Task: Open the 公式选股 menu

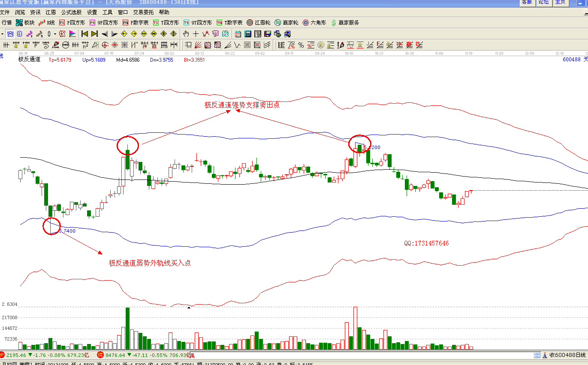Action: tap(72, 12)
